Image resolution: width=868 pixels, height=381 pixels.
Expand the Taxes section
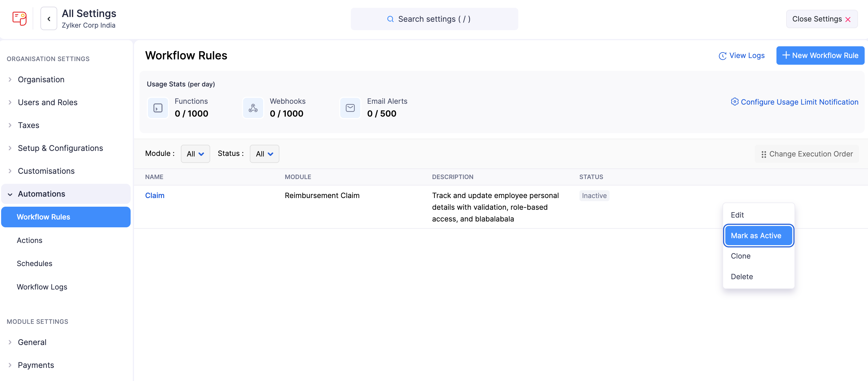[66, 125]
